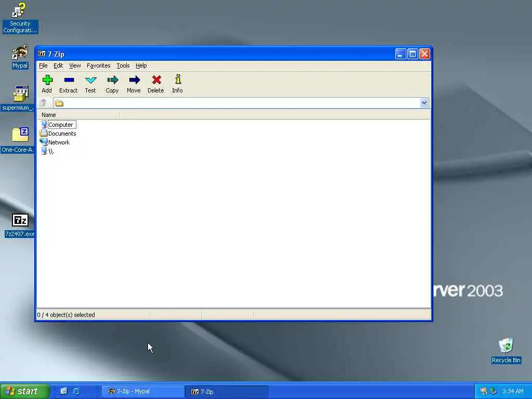532x399 pixels.
Task: Go up one folder level
Action: pos(44,103)
